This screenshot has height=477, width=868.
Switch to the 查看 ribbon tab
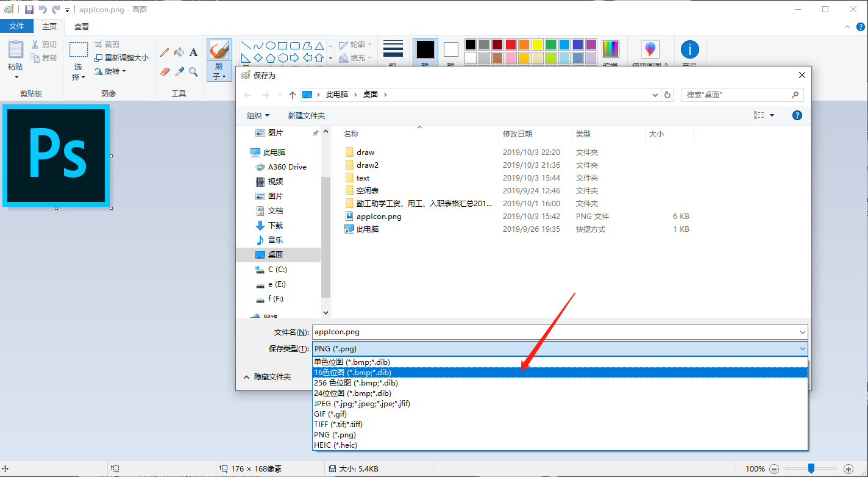81,26
